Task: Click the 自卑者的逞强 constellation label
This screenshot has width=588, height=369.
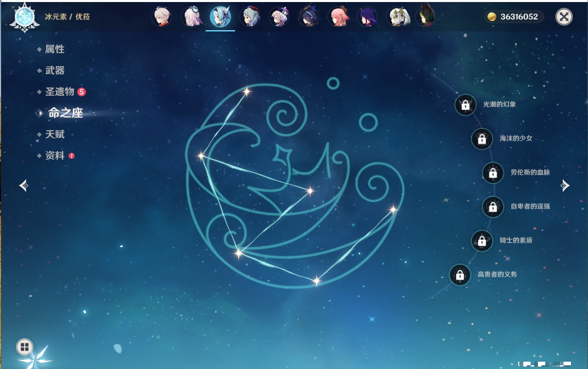Action: (x=530, y=206)
